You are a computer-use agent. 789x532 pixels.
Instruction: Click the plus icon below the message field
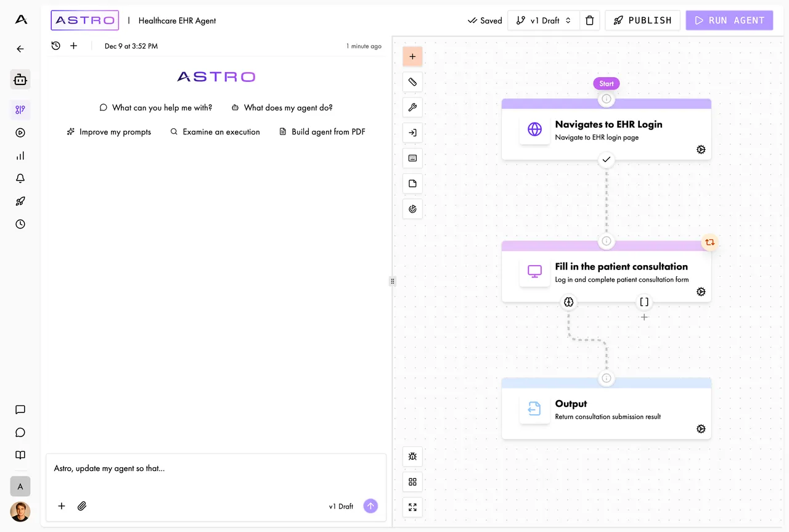point(62,506)
